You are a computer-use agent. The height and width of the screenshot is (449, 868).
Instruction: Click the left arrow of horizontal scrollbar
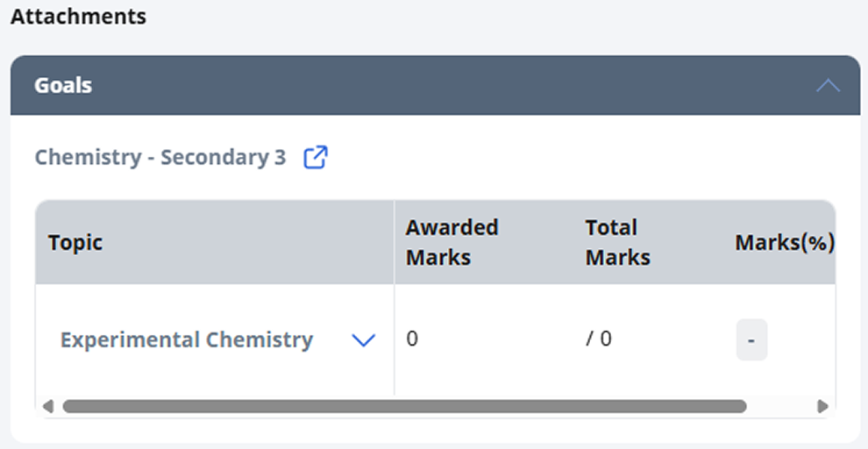tap(48, 406)
